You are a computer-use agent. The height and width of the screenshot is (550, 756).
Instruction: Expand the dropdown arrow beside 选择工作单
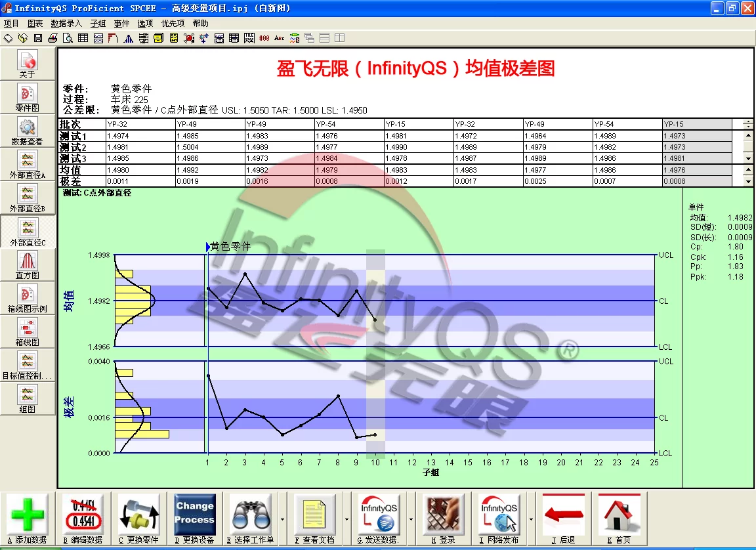tap(283, 520)
